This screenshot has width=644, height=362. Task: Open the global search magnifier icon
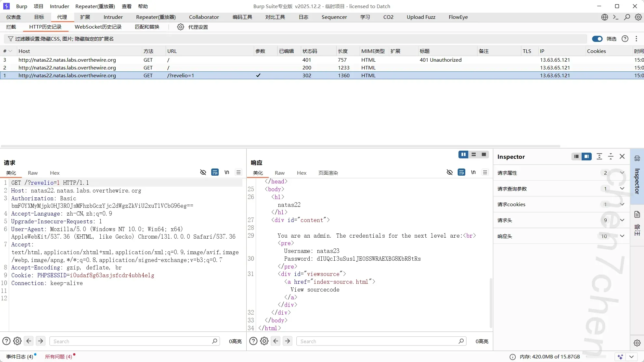click(627, 17)
